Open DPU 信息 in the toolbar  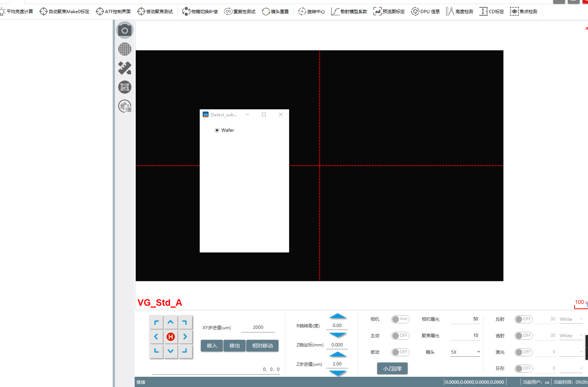(x=426, y=12)
